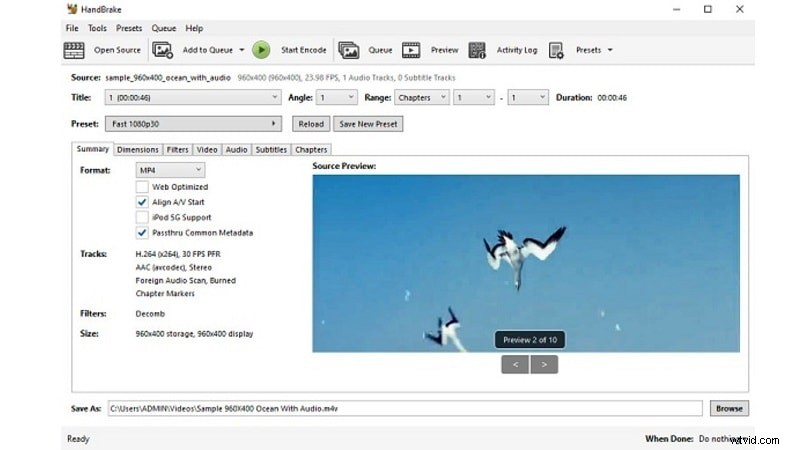Screen dimensions: 800x450
Task: Click the Save As file path field
Action: 404,408
